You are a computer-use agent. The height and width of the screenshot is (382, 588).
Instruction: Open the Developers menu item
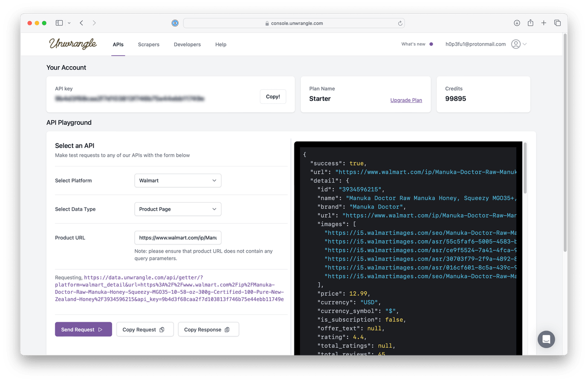pos(187,45)
